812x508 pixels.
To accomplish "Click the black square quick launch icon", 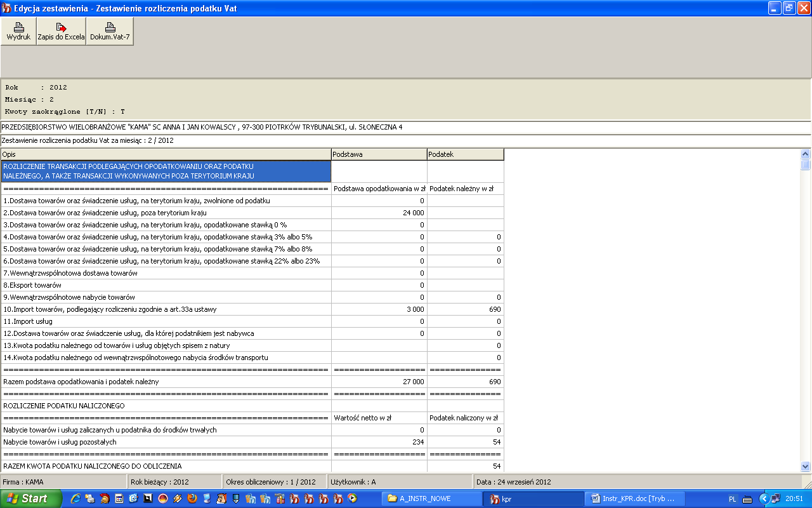I will (148, 498).
